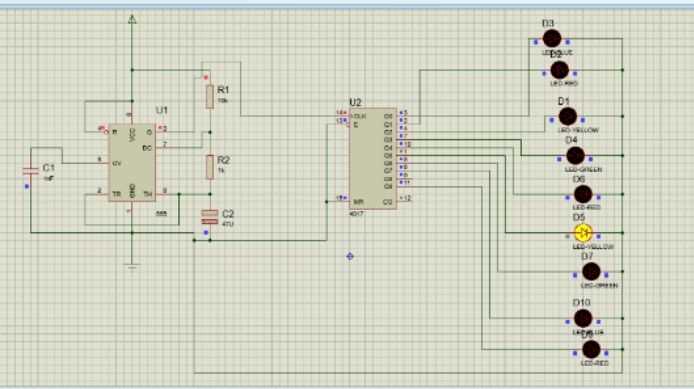Click the D1 reference label
This screenshot has height=389, width=694.
point(563,102)
